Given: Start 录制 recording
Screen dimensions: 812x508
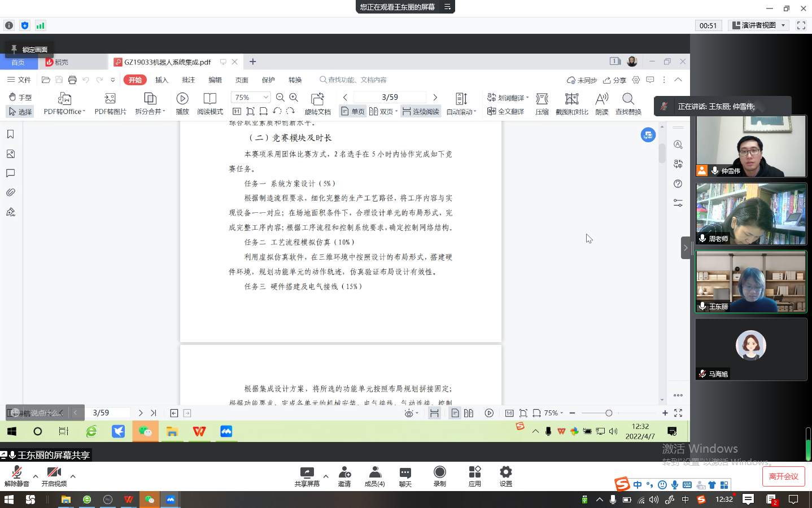Looking at the screenshot, I should pos(440,476).
